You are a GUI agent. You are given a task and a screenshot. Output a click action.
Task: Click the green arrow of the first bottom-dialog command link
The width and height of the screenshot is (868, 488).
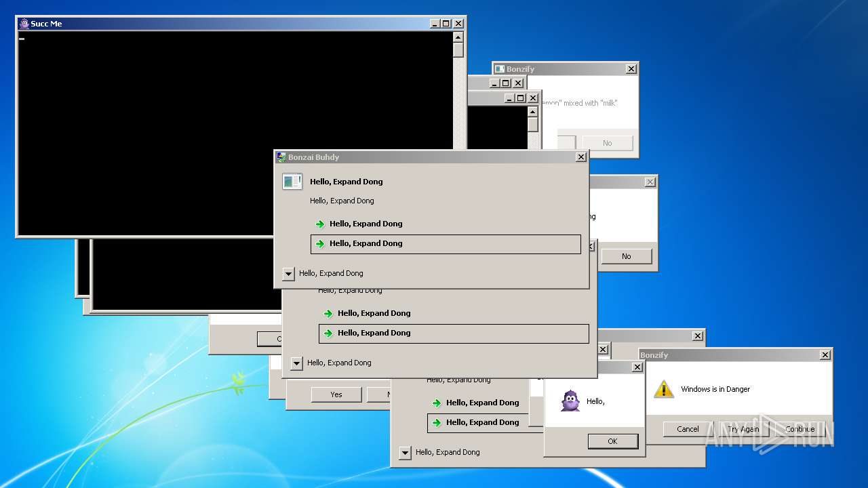point(437,403)
